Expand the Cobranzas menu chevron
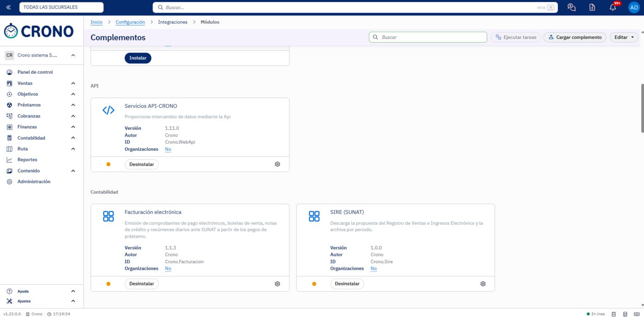 coord(73,116)
